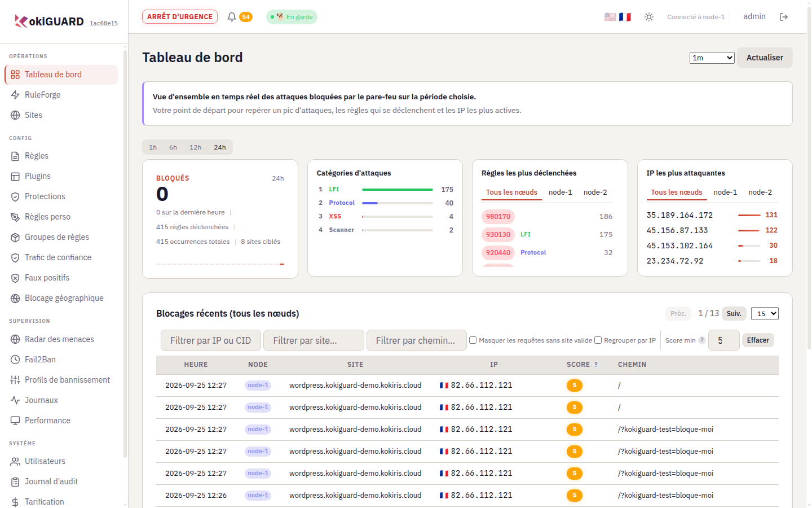Open Sites via the globe icon
Viewport: 812px width, 508px height.
point(15,115)
